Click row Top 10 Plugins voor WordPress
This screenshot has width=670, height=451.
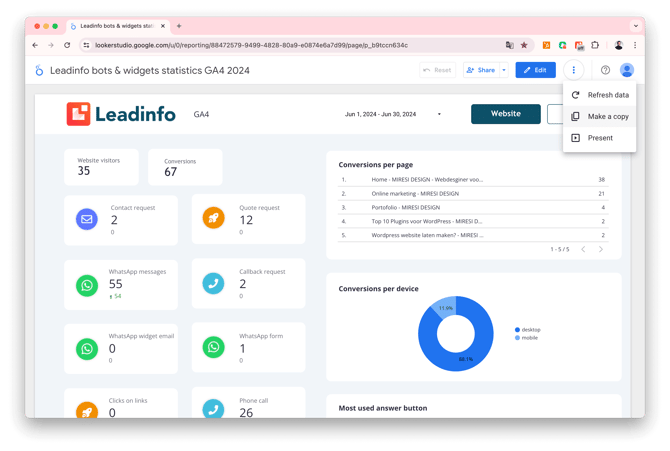tap(473, 221)
